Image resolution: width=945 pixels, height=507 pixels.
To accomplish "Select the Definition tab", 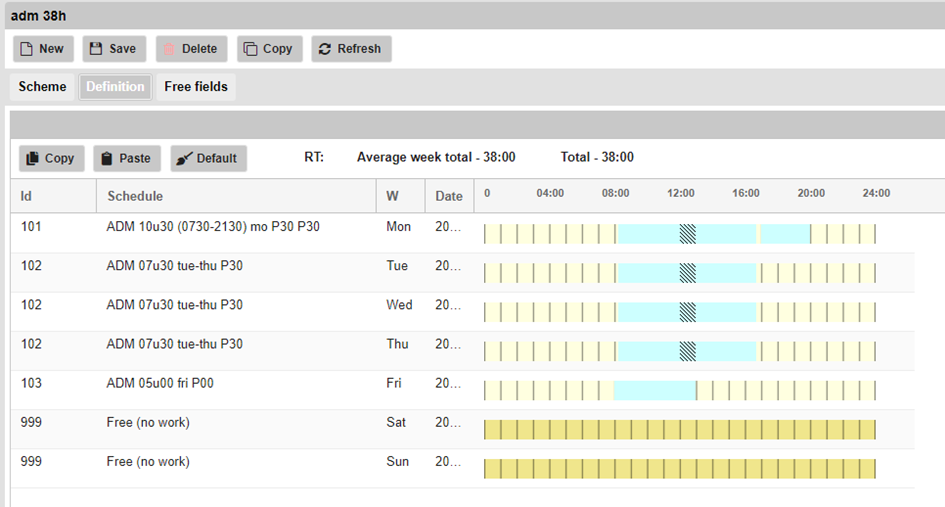I will (x=115, y=87).
